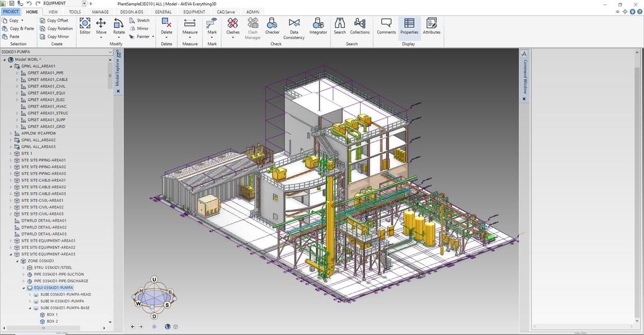Screen dimensions: 644x335
Task: Open the Clashes dropdown arrow
Action: [233, 37]
